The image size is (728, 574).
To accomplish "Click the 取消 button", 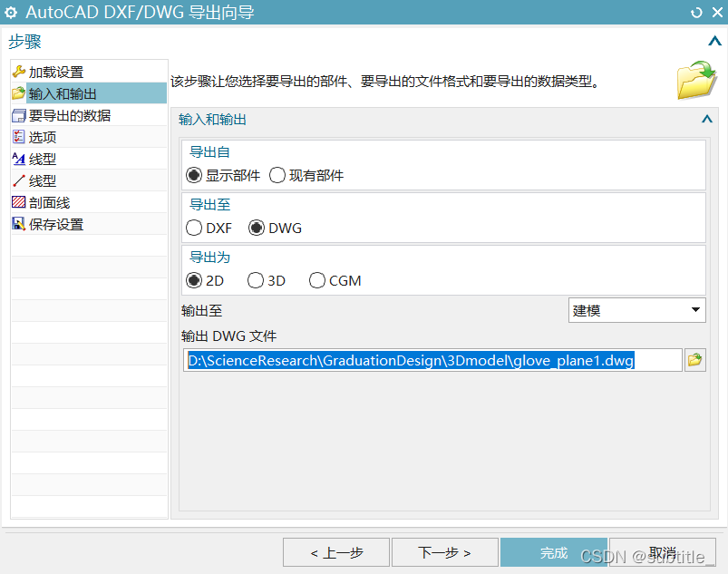I will (662, 552).
